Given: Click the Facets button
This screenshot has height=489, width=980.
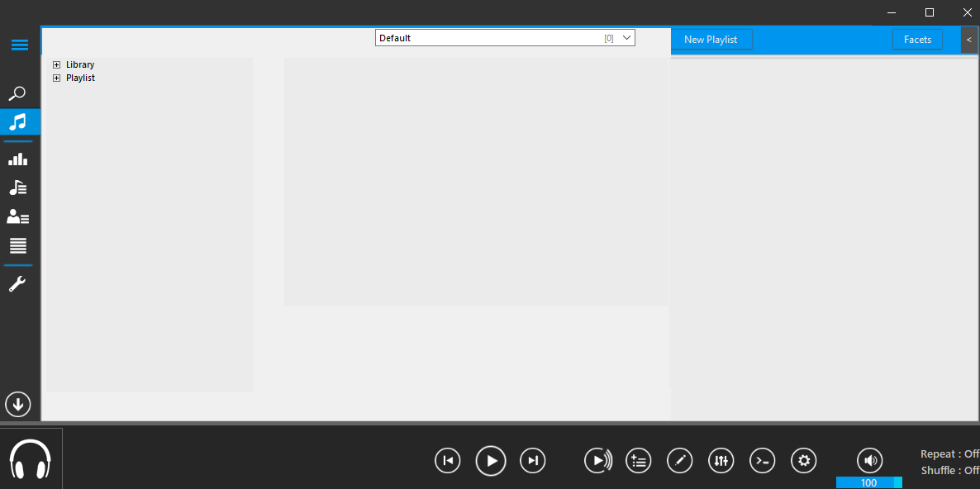Looking at the screenshot, I should [x=917, y=40].
